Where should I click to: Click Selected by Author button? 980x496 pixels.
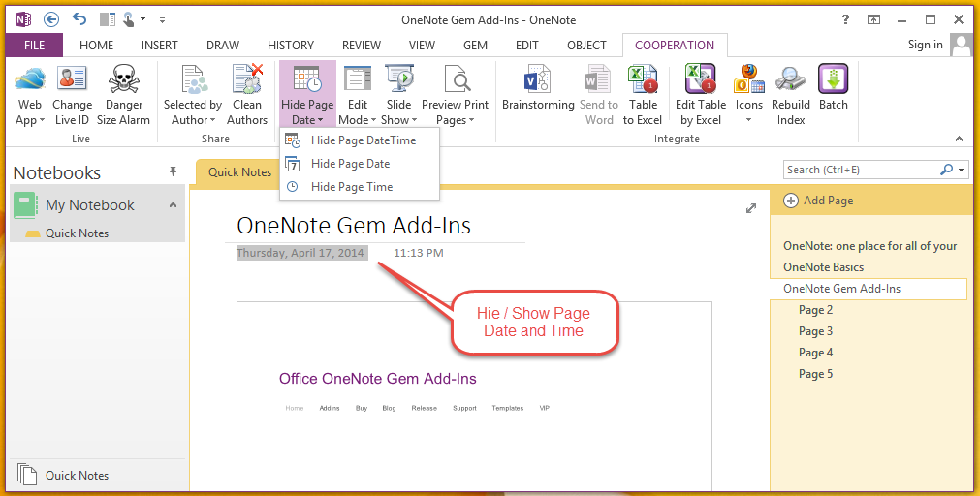pyautogui.click(x=193, y=95)
